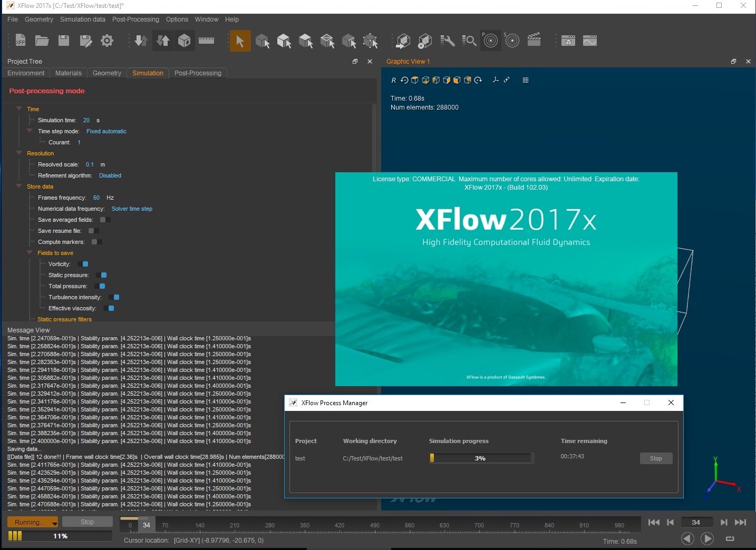Disable Vorticity field saving
The width and height of the screenshot is (756, 550).
[x=83, y=264]
